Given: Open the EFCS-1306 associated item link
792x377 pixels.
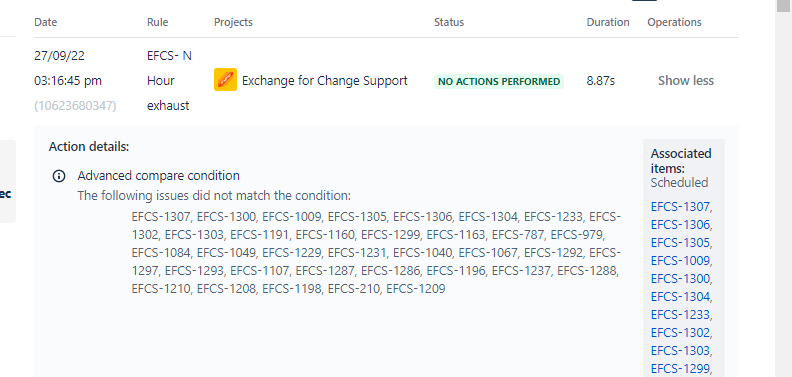Looking at the screenshot, I should [681, 225].
